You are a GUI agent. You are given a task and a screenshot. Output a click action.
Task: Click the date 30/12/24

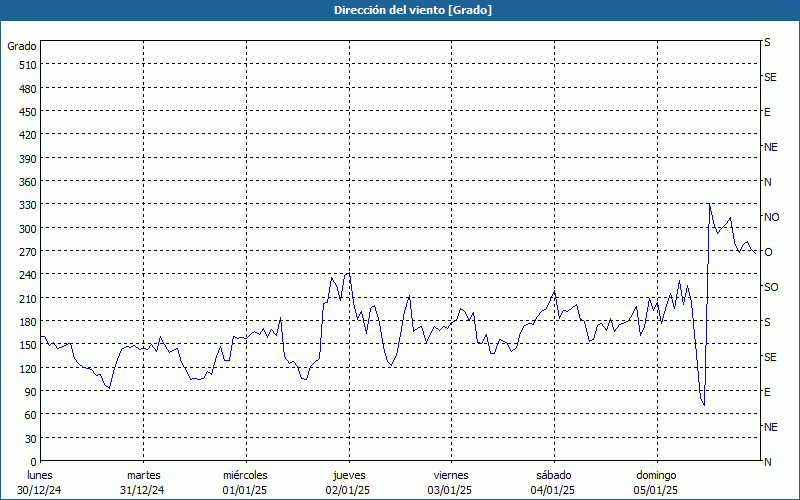(39, 490)
